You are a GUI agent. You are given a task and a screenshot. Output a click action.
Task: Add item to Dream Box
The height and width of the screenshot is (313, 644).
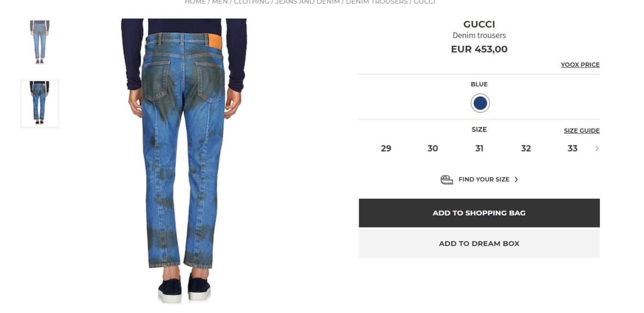click(x=479, y=244)
